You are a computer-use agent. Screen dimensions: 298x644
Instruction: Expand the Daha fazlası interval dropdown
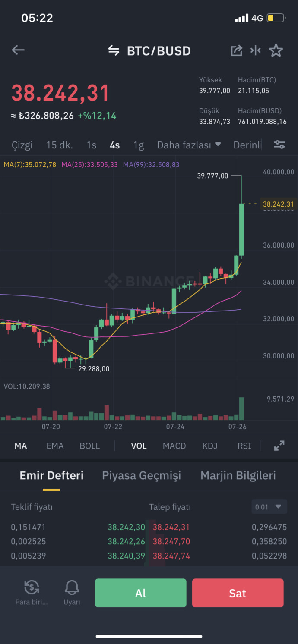coord(189,145)
